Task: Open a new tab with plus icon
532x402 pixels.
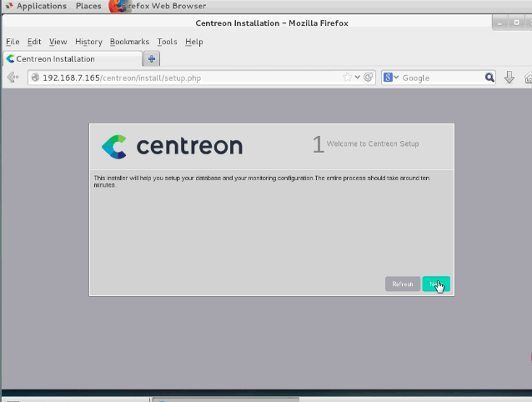Action: [151, 58]
